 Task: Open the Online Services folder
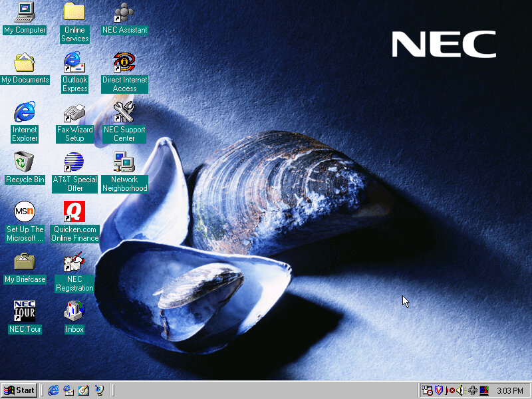[x=74, y=12]
